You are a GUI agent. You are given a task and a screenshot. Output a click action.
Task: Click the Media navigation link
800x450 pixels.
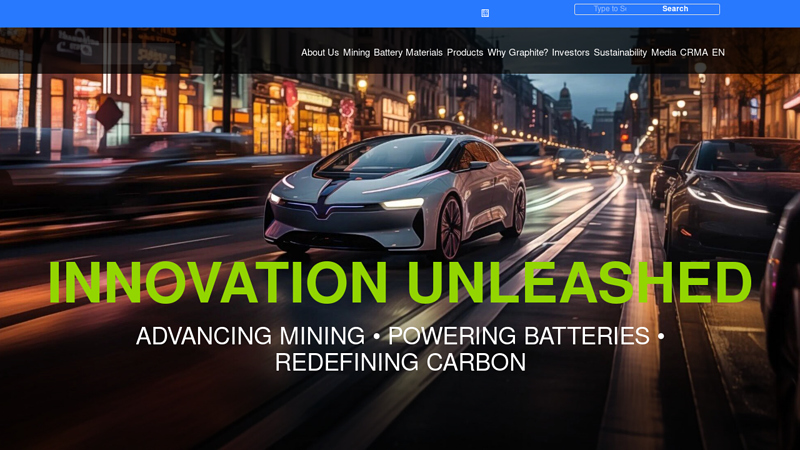coord(663,53)
